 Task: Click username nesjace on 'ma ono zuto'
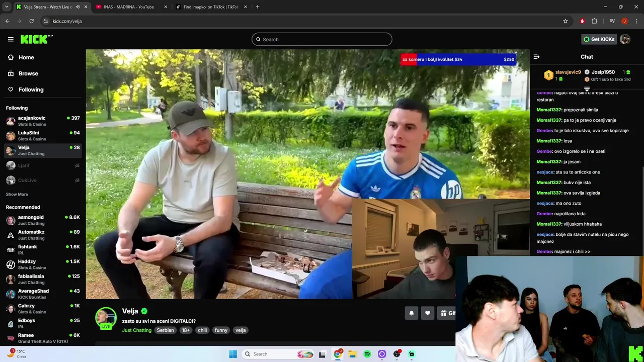pos(545,203)
